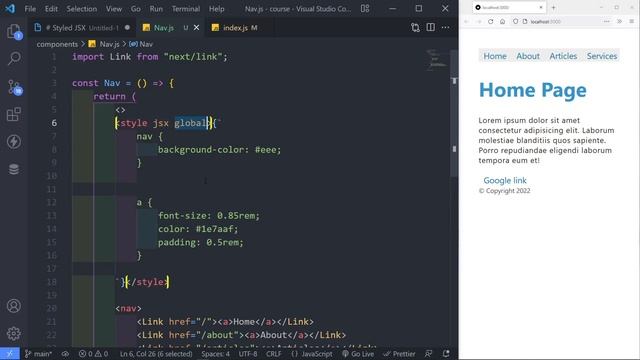640x360 pixels.
Task: Click the main branch in the status bar
Action: click(38, 354)
